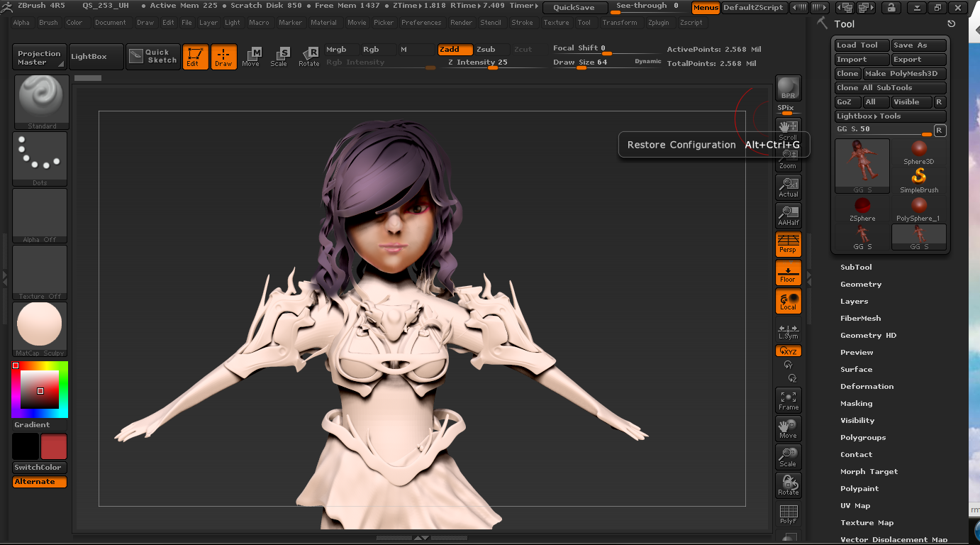Expand the UV Map section
This screenshot has width=980, height=545.
point(855,506)
